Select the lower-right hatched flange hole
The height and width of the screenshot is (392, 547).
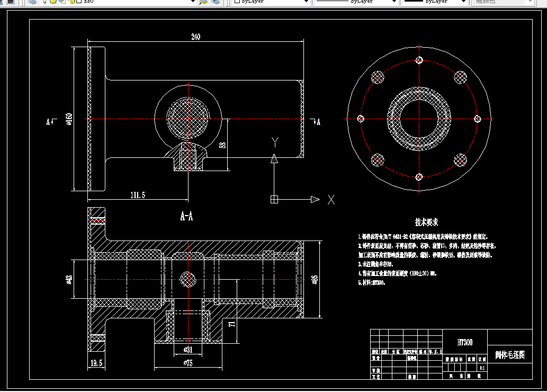click(x=461, y=160)
